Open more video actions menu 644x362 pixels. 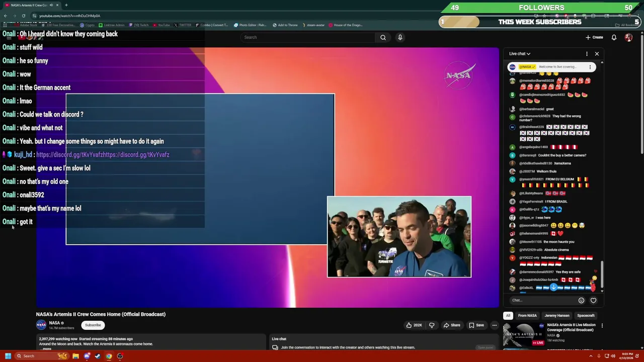[494, 325]
